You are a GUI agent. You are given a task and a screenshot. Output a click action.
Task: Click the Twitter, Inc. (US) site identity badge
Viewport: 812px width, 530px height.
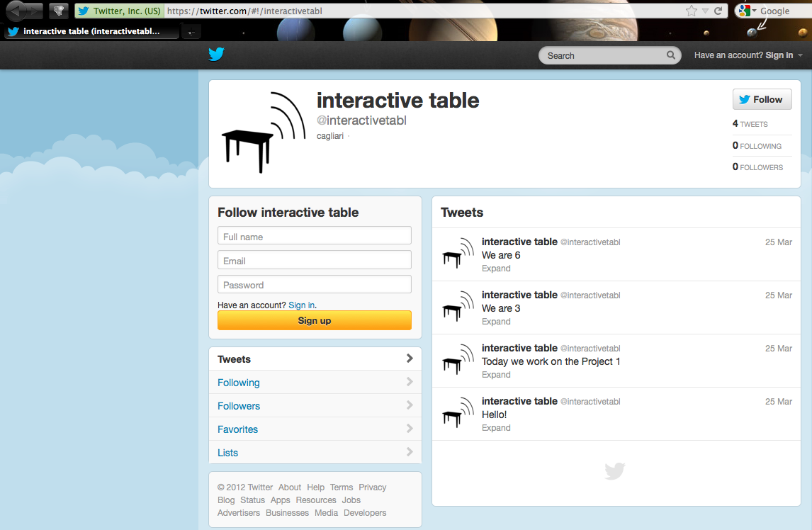[120, 11]
